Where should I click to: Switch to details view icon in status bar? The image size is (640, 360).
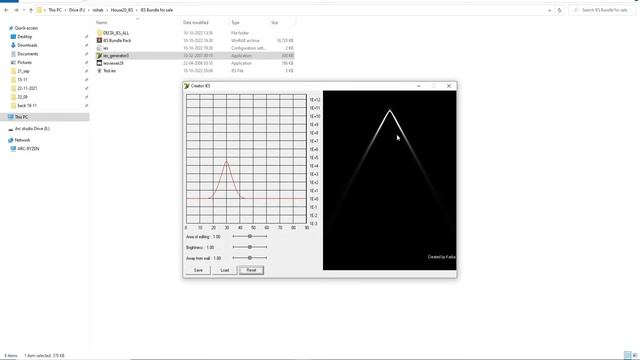point(627,356)
